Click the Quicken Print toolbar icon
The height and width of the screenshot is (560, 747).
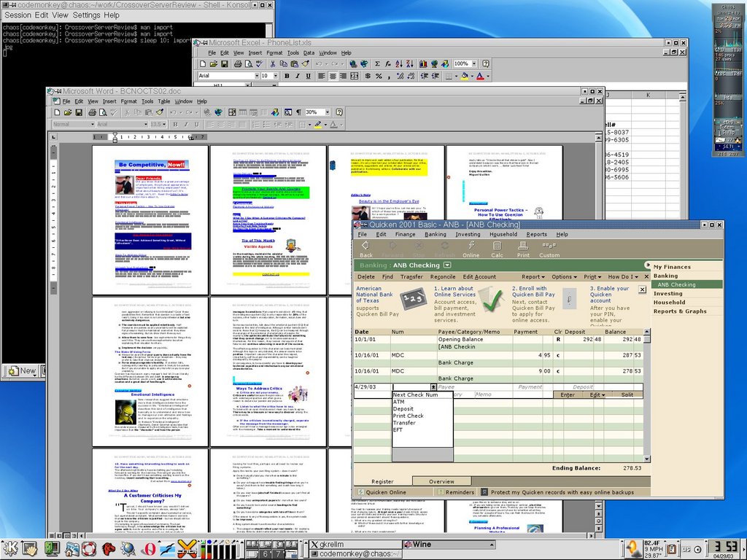click(523, 247)
